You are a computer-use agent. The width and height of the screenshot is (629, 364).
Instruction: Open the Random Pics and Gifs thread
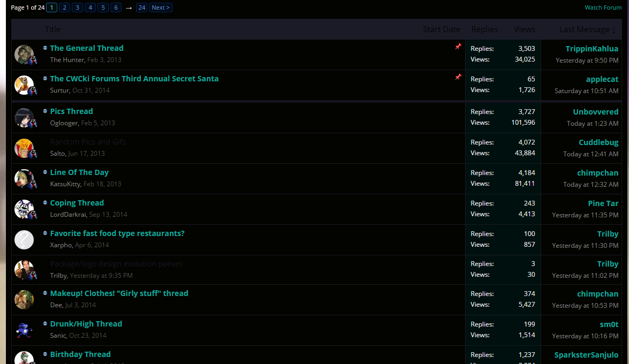[x=88, y=142]
